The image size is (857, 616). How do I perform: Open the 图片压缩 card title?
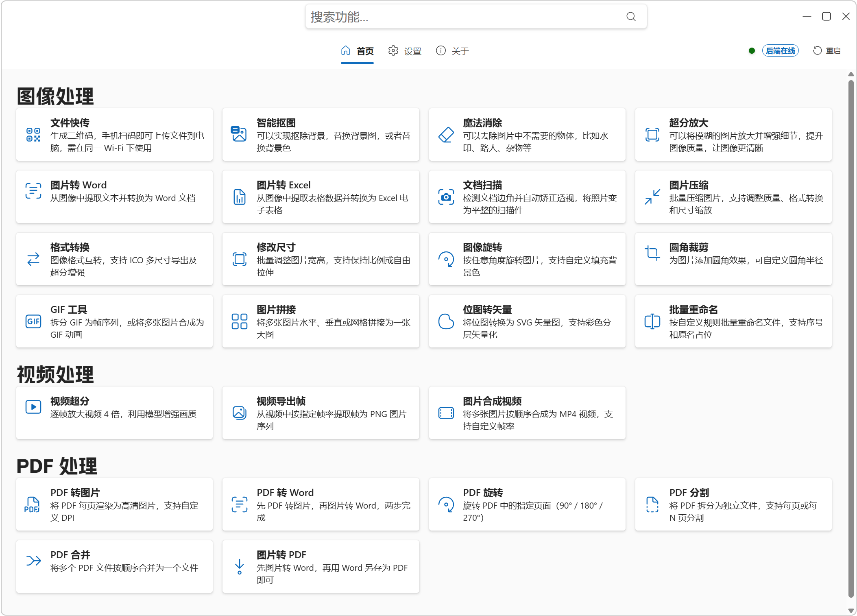tap(689, 185)
